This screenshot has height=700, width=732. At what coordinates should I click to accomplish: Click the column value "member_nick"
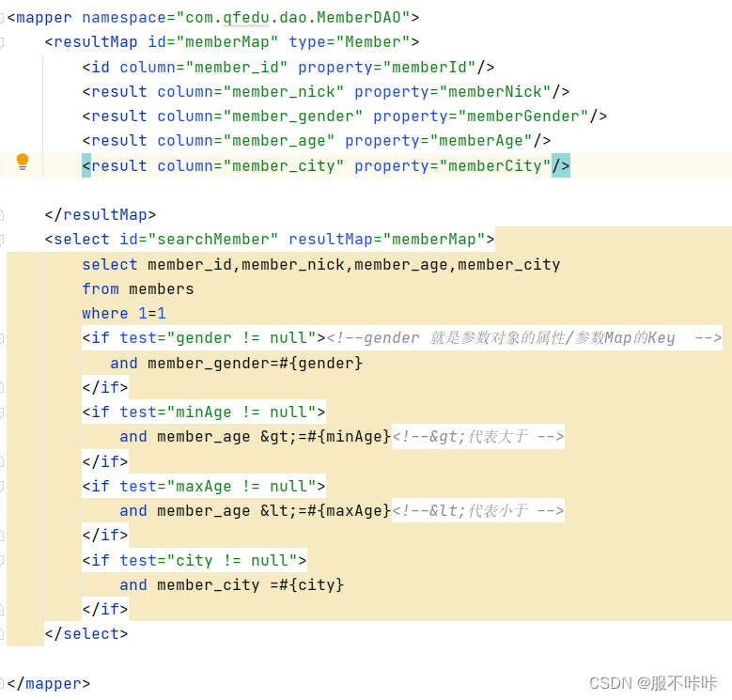coord(284,91)
